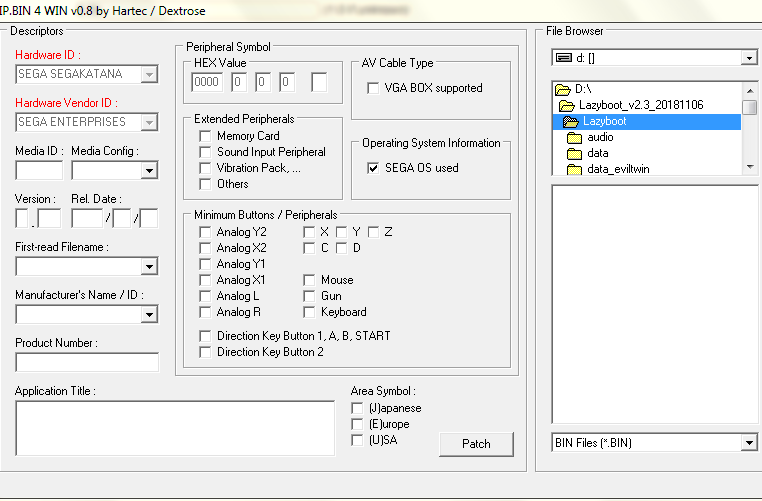Tick the X button checkbox
The width and height of the screenshot is (762, 501).
coord(309,232)
